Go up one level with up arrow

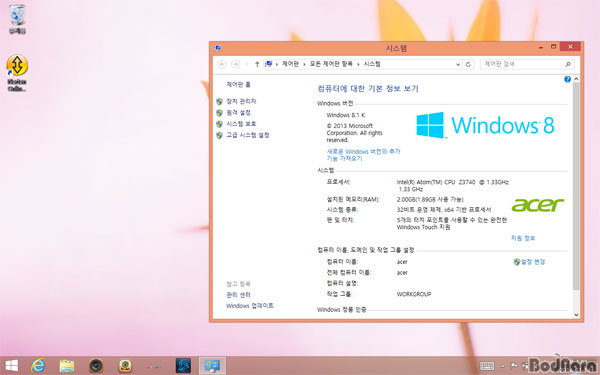pos(257,64)
